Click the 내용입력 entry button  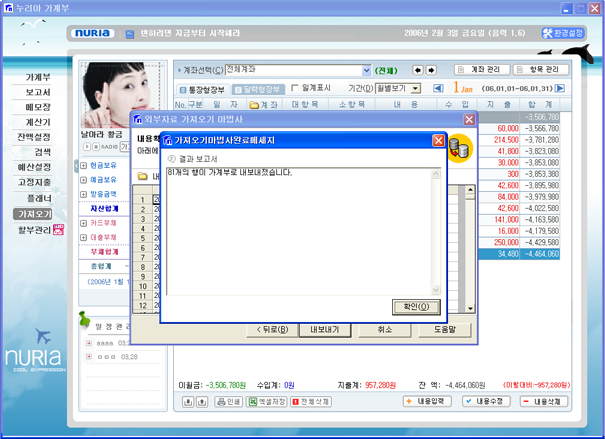click(429, 401)
